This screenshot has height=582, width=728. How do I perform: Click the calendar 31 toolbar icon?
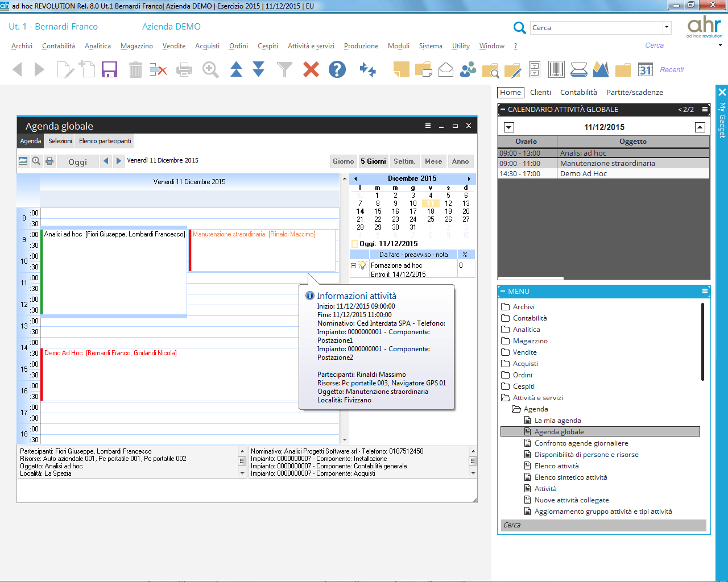point(645,70)
